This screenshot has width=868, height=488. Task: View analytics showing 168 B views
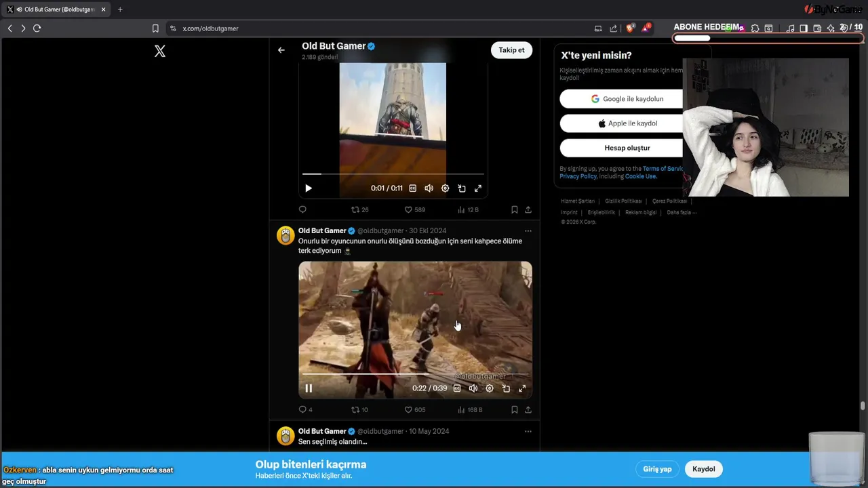[x=470, y=410]
